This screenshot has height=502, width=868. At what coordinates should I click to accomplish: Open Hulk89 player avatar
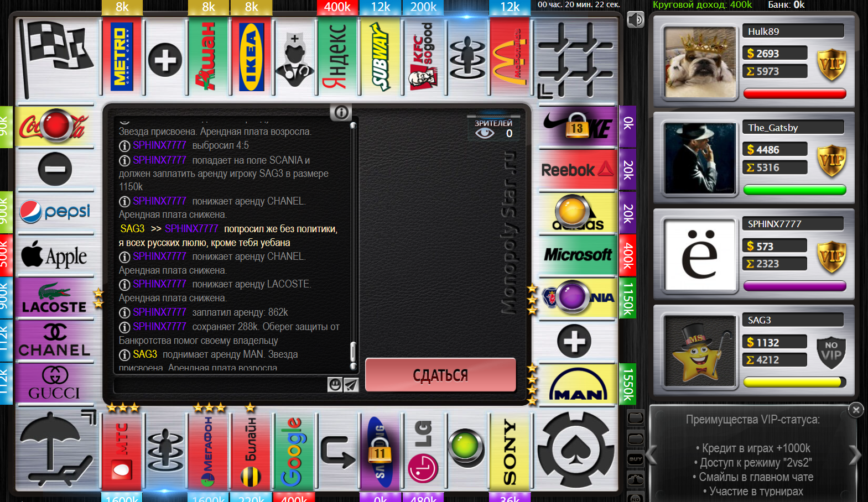[x=699, y=62]
